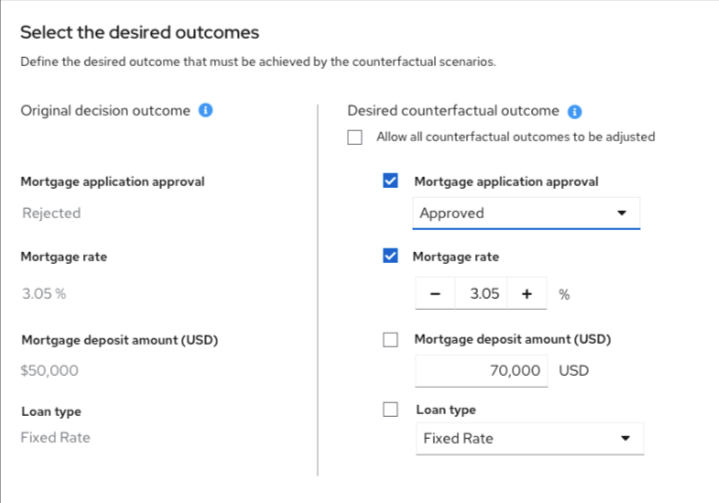Open the Approved dropdown

[526, 213]
